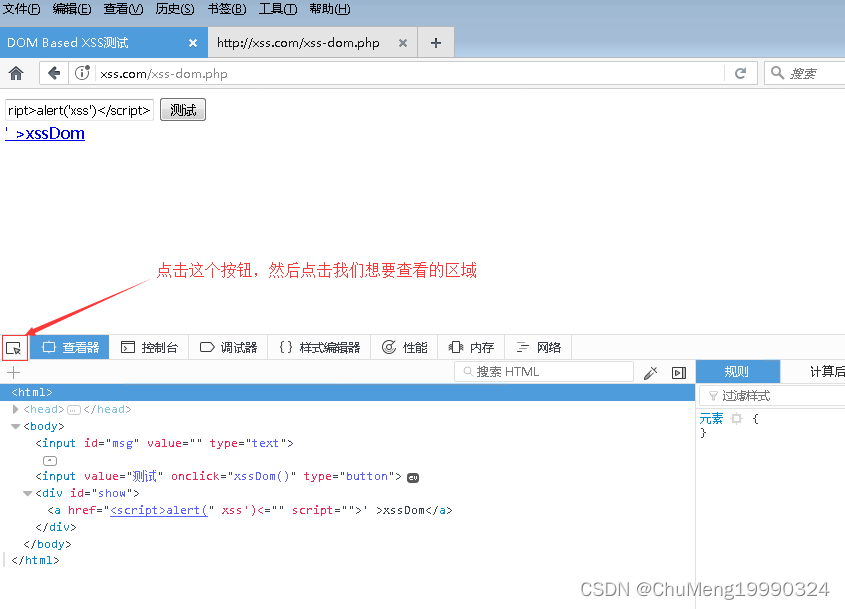Switch to DOM Based XSS测试 browser tab
The height and width of the screenshot is (609, 845).
click(x=103, y=43)
